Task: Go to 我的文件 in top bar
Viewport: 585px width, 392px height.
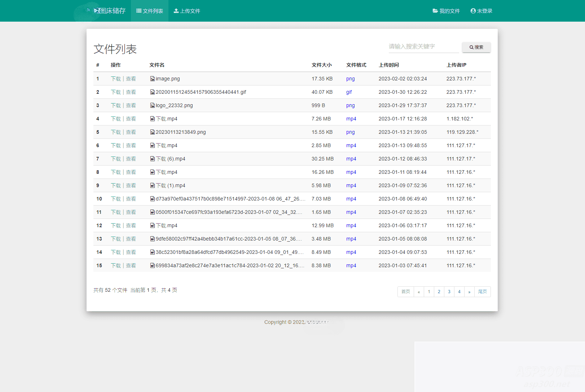Action: pyautogui.click(x=446, y=11)
